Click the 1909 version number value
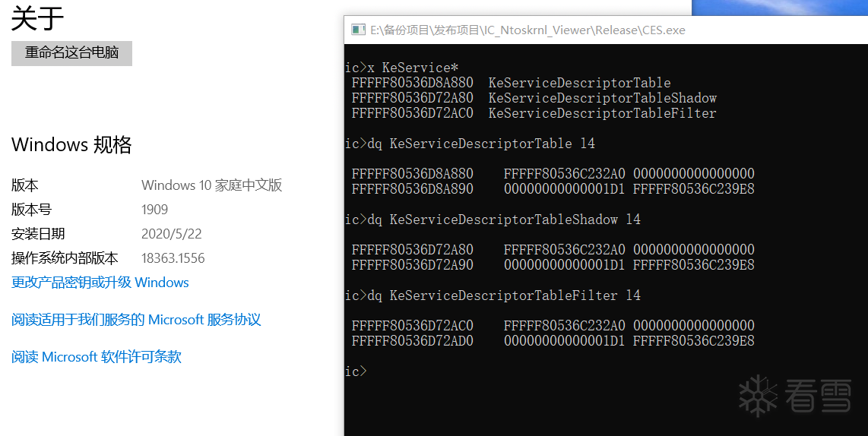 click(x=154, y=209)
